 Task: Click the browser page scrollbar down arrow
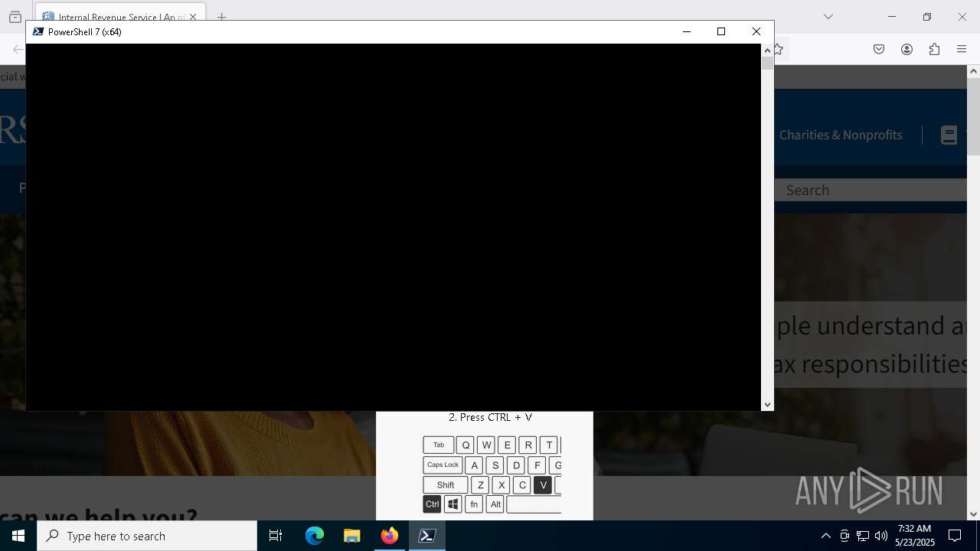pyautogui.click(x=973, y=514)
